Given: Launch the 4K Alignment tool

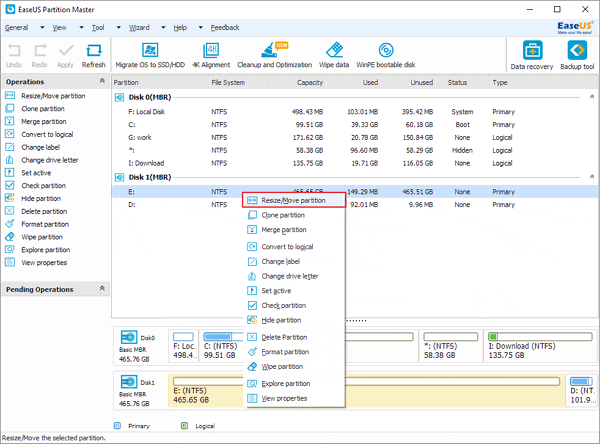Looking at the screenshot, I should tap(211, 55).
